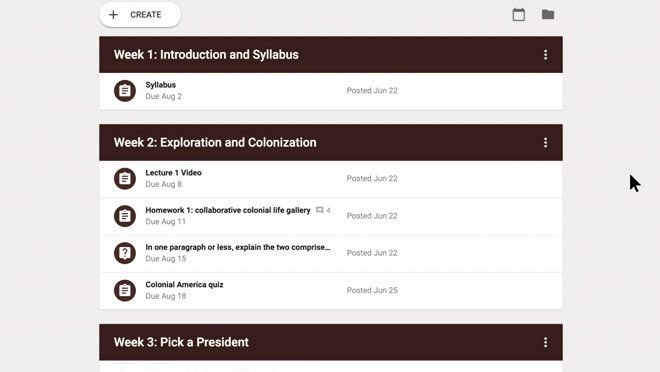The image size is (660, 372).
Task: Select Week 3: Pick a President header
Action: click(x=181, y=342)
